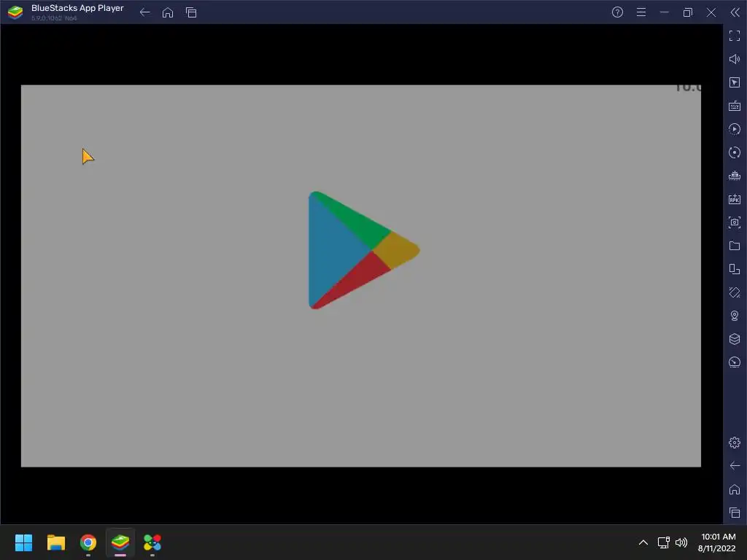
Task: Click sidebar recent apps button
Action: (735, 513)
